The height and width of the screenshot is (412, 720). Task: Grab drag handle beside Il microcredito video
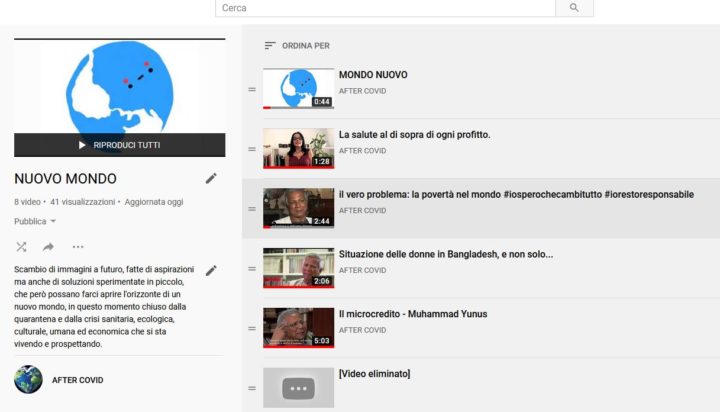coord(252,328)
